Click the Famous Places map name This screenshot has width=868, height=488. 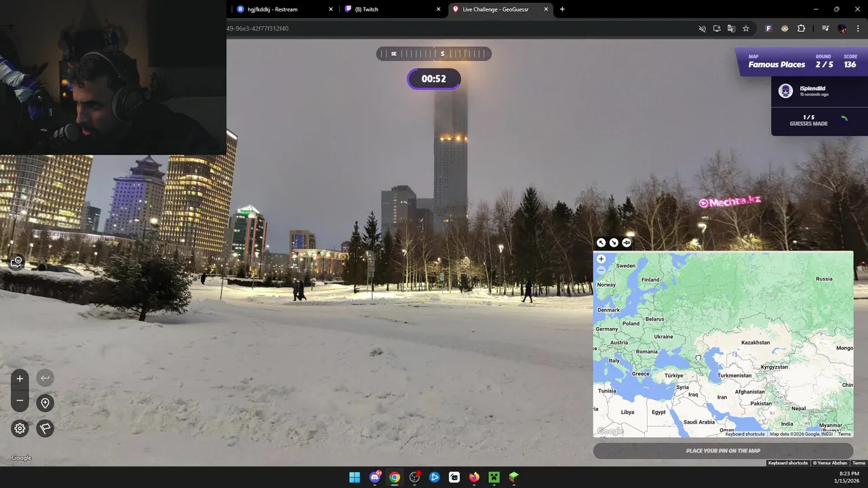(x=776, y=65)
